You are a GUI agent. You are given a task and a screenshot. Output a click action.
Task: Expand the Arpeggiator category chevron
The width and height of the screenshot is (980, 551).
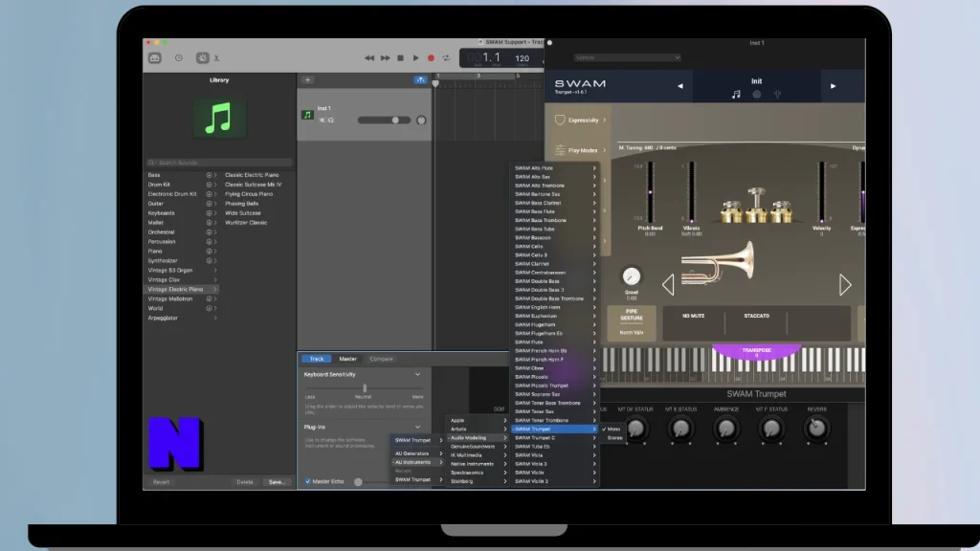point(215,318)
